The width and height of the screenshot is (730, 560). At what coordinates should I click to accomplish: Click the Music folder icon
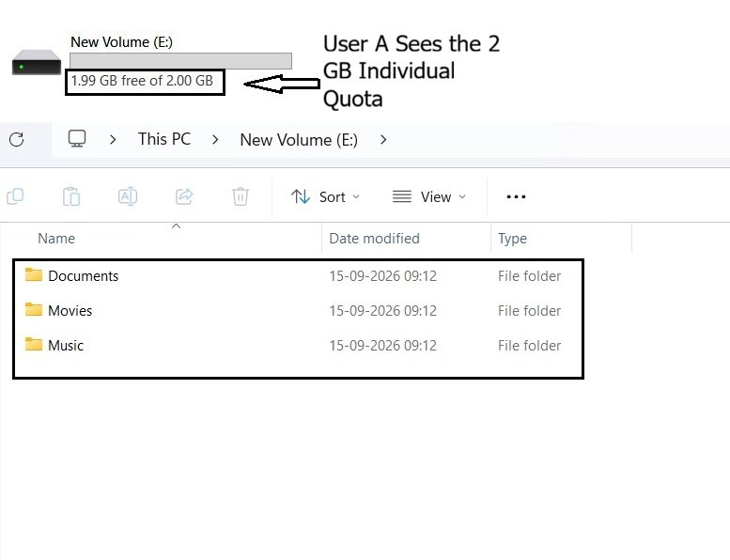pyautogui.click(x=34, y=345)
